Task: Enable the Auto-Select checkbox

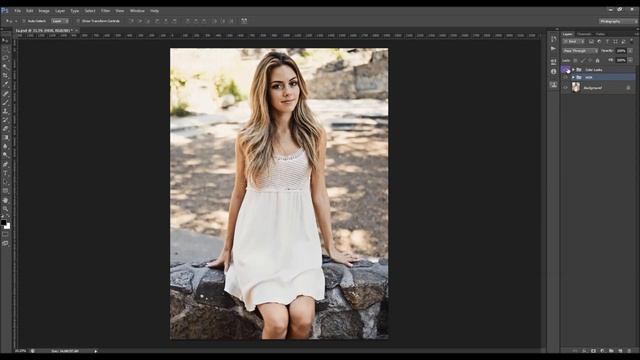Action: click(x=24, y=21)
